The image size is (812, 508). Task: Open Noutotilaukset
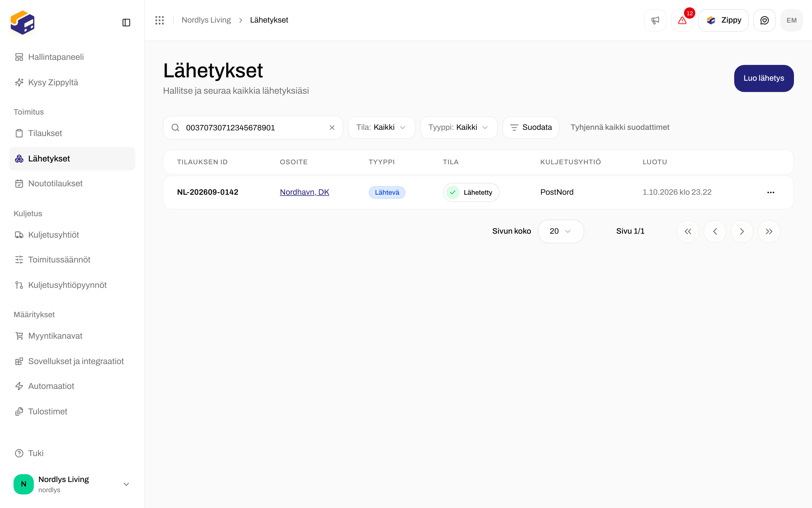(x=72, y=184)
